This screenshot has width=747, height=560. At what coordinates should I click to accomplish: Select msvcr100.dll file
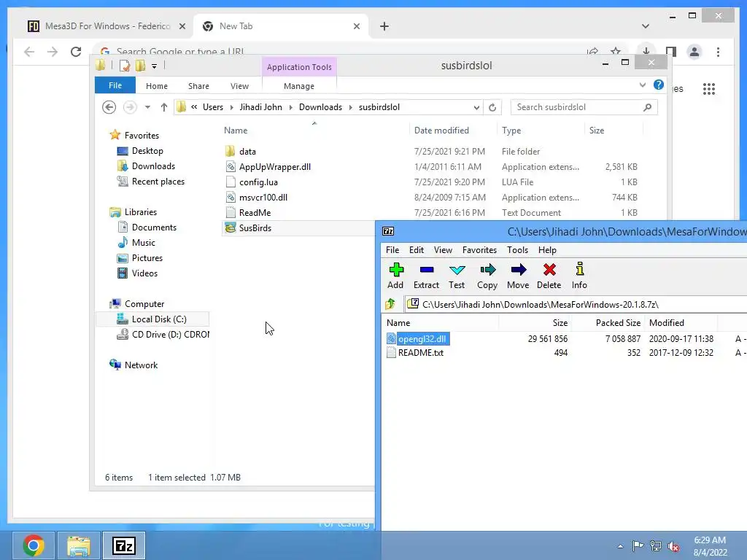pos(263,197)
